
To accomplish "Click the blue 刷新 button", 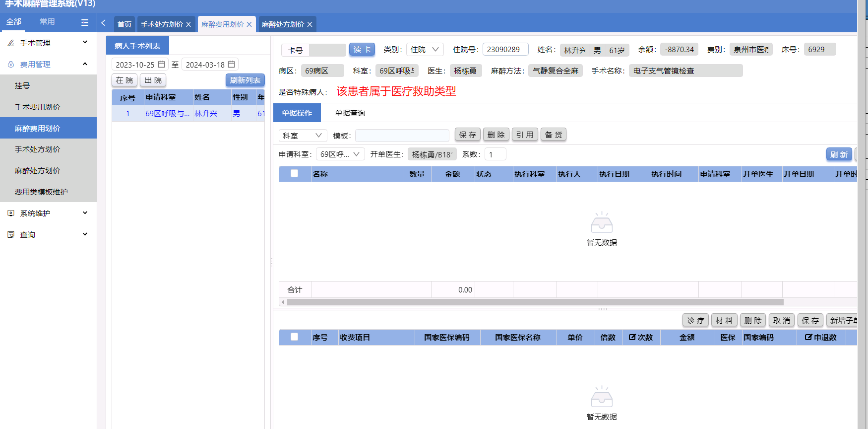I will click(x=839, y=155).
